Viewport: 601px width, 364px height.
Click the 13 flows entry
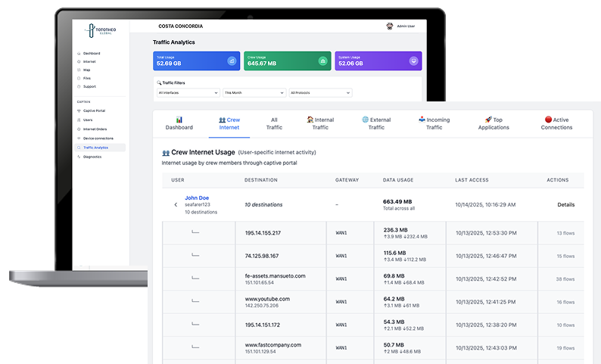coord(565,233)
